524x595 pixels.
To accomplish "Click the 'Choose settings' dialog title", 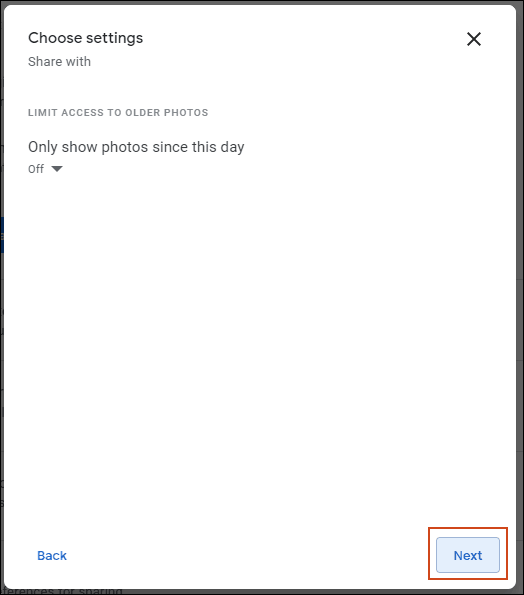I will (x=85, y=38).
